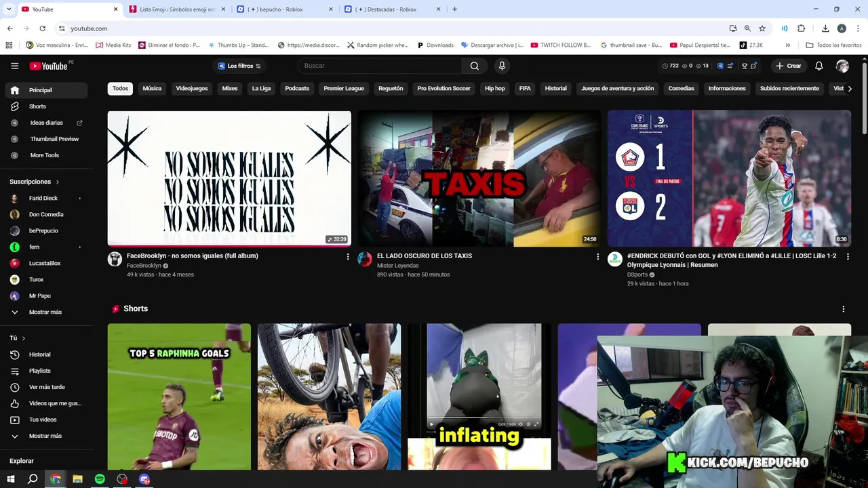This screenshot has width=868, height=488.
Task: Expand the Tú section chevron
Action: pos(24,338)
